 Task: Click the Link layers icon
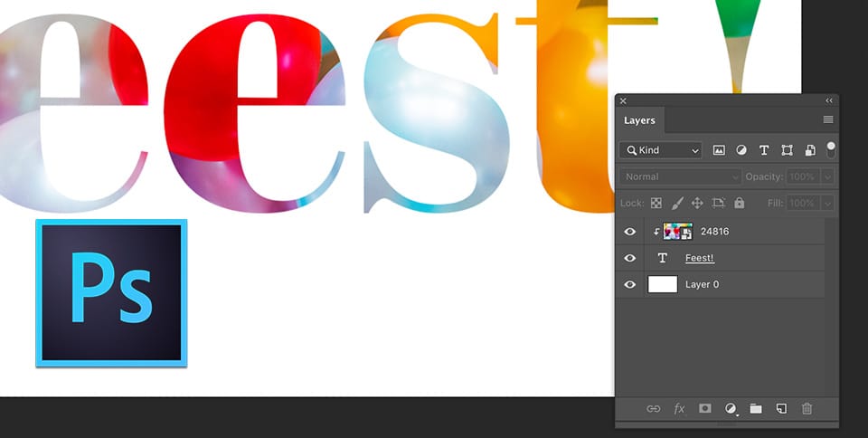pyautogui.click(x=654, y=409)
